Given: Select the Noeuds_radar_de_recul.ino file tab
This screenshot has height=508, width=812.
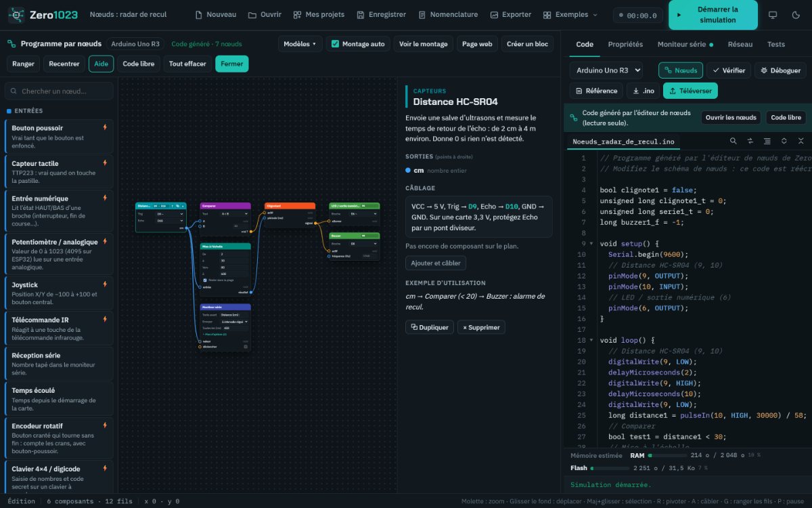Looking at the screenshot, I should pos(623,142).
